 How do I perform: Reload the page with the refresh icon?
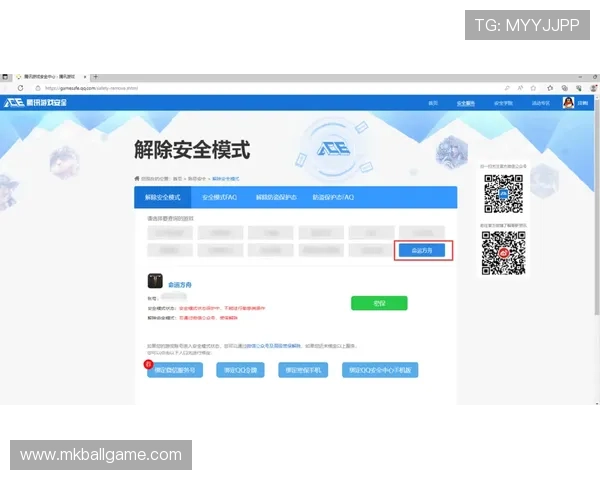click(20, 88)
